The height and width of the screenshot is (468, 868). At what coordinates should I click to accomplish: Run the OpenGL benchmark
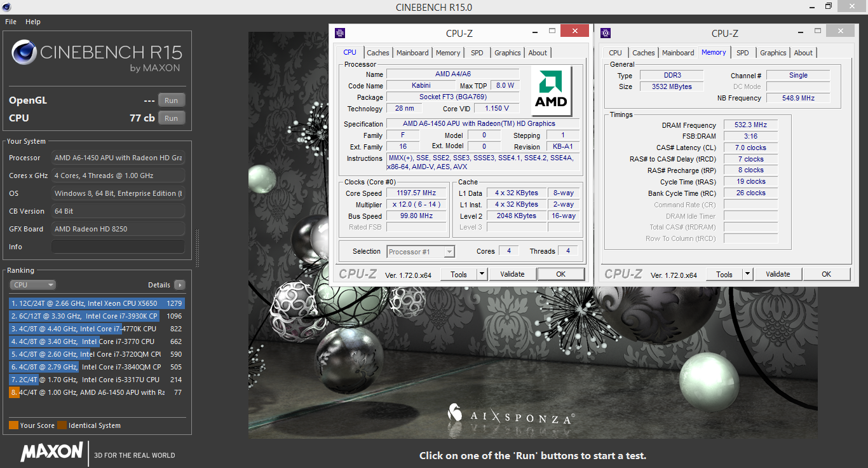pos(172,100)
